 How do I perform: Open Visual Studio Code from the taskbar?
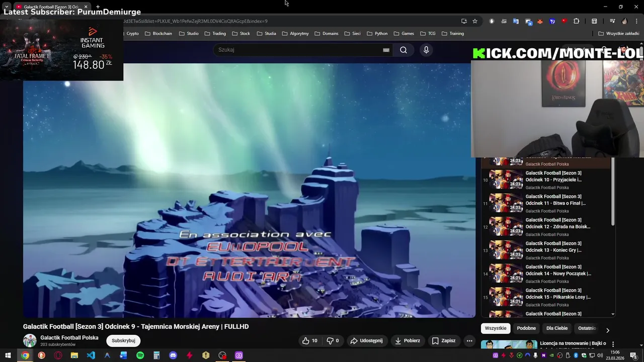91,355
